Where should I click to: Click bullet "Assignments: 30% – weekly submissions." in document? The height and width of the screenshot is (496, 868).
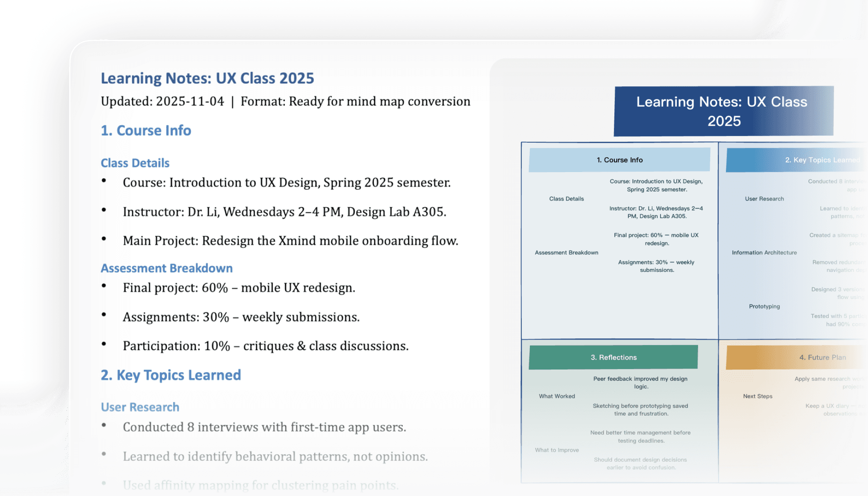[241, 317]
